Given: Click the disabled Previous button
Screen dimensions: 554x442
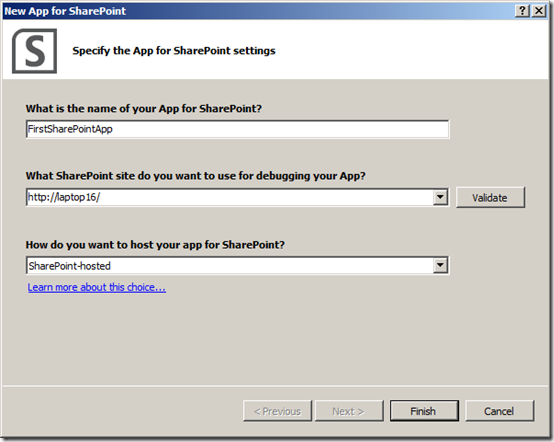Looking at the screenshot, I should tap(277, 411).
